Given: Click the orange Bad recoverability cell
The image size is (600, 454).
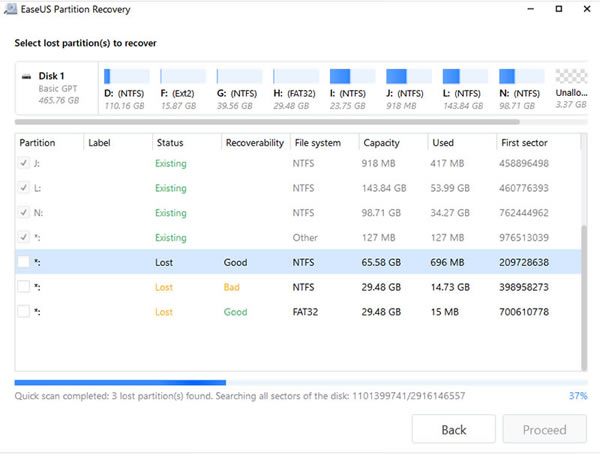Looking at the screenshot, I should click(232, 287).
